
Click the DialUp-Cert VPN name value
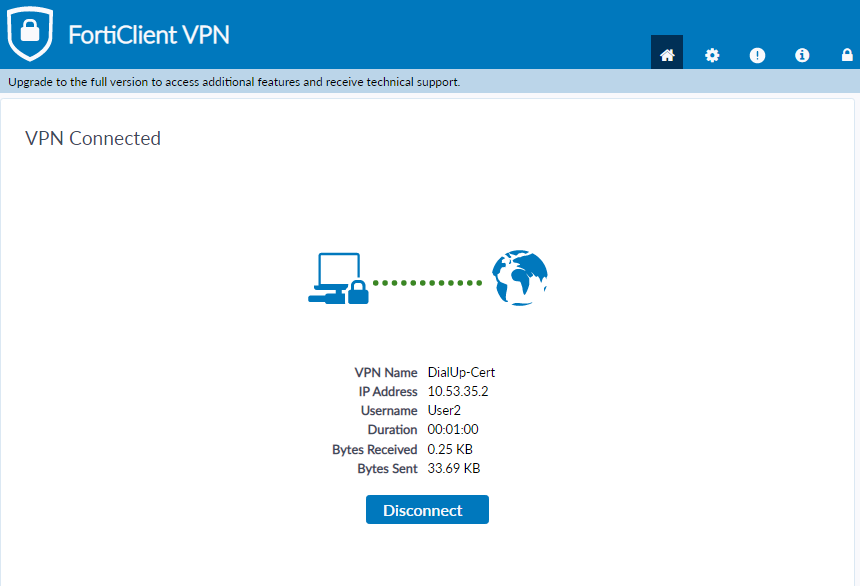pyautogui.click(x=462, y=373)
